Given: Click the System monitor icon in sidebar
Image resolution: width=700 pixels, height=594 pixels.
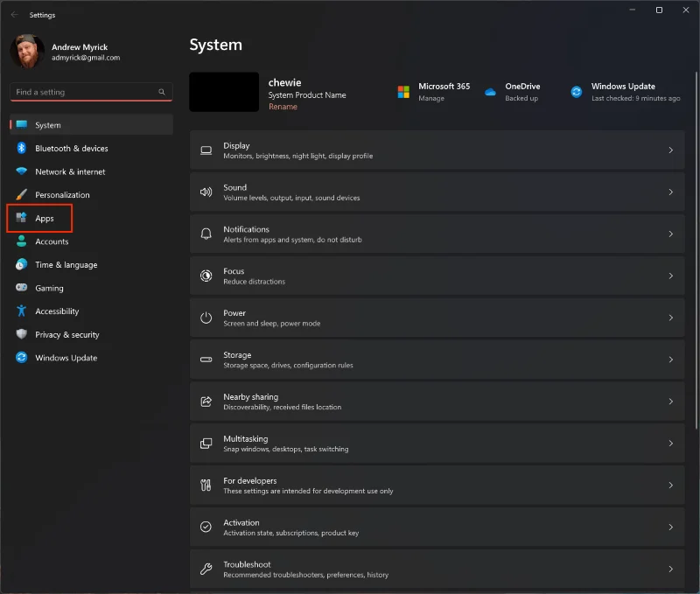Looking at the screenshot, I should 21,124.
